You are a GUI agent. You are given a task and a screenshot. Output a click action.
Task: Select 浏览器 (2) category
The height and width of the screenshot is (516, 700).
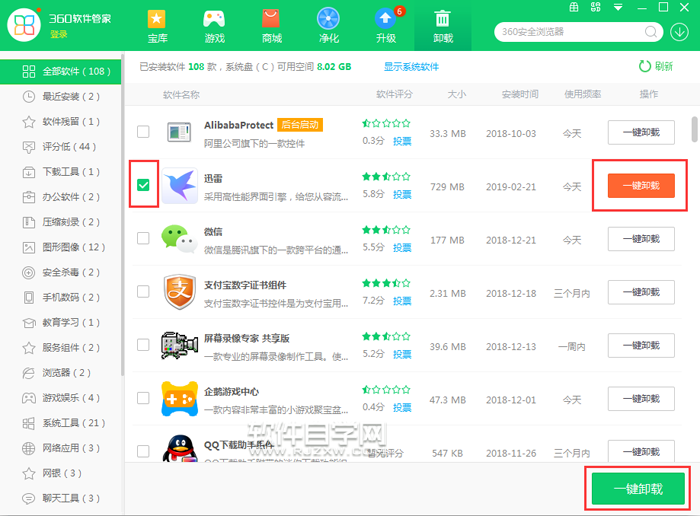(x=60, y=373)
